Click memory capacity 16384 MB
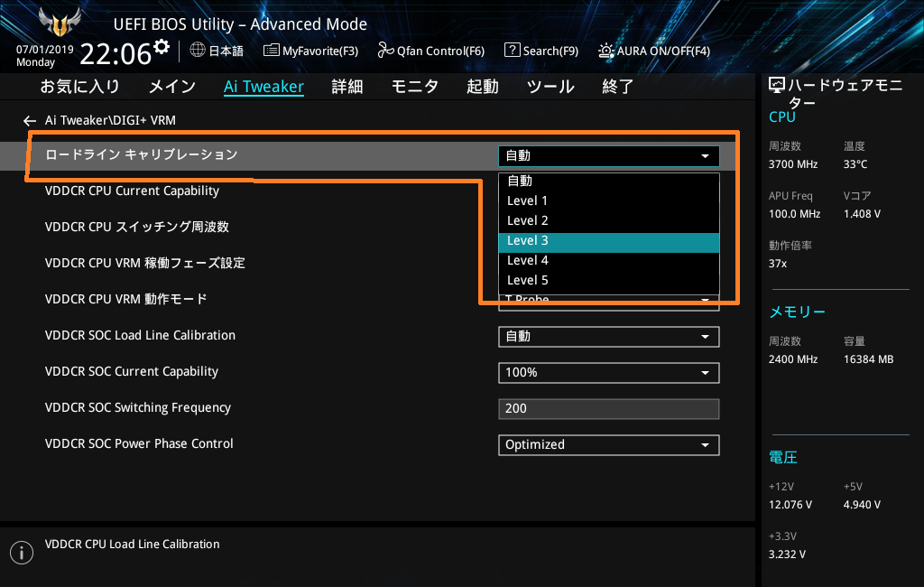This screenshot has height=587, width=924. [869, 359]
